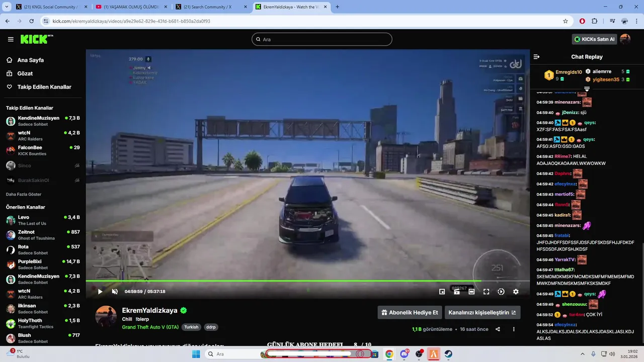Open Zeitnot channel in sidebar
Screen dimensions: 644x362
43,235
